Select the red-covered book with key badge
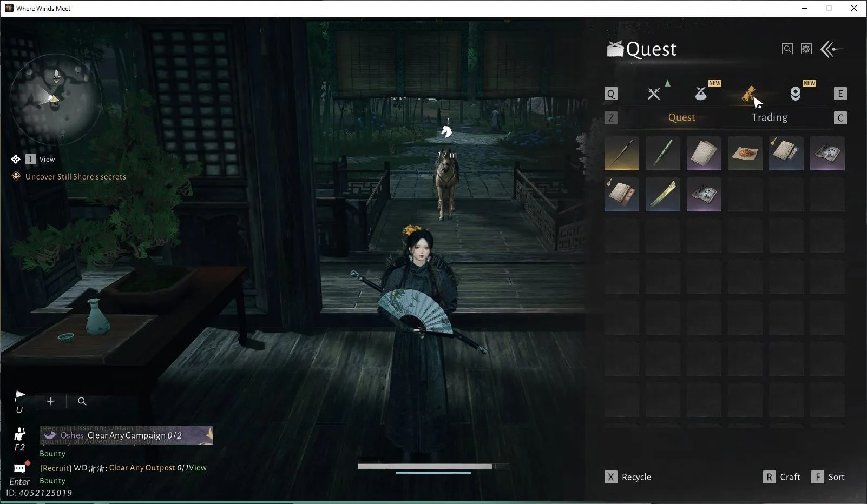 622,194
